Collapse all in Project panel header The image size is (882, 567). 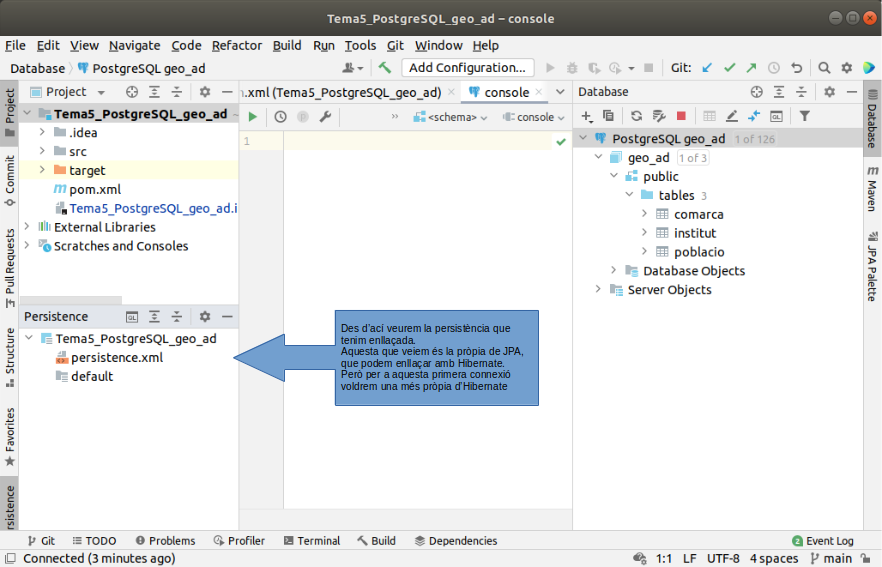coord(177,92)
